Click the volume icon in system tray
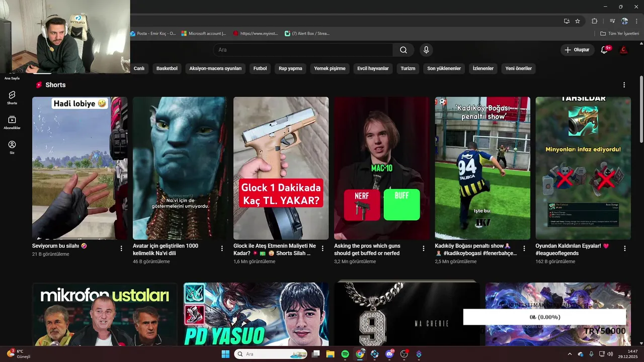 [610, 354]
